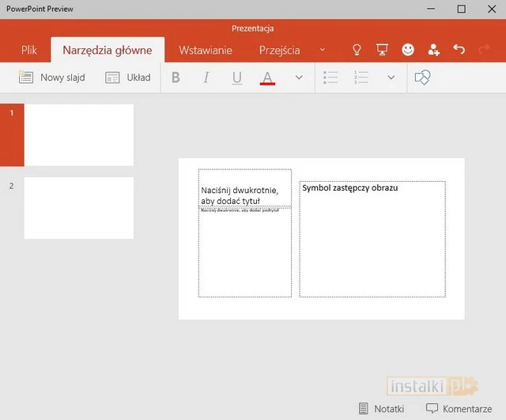Apply the red font color
Image resolution: width=506 pixels, height=420 pixels.
[x=267, y=78]
